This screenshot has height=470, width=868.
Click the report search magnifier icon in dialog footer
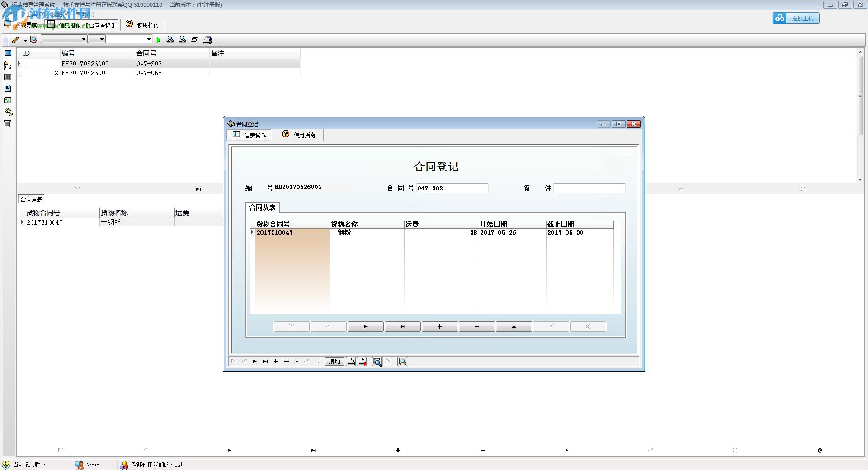pyautogui.click(x=402, y=362)
